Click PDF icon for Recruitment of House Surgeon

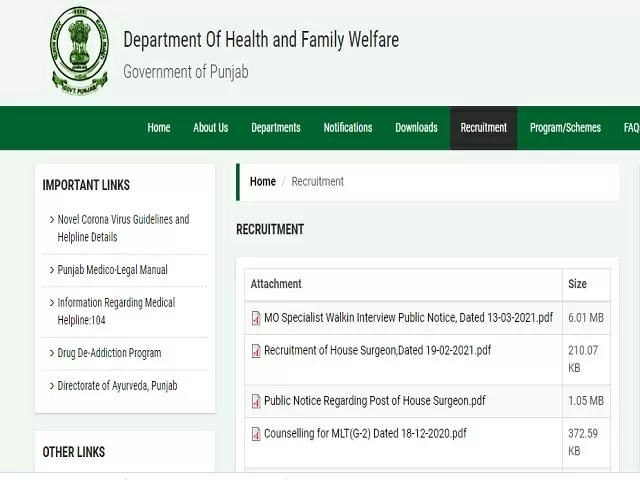point(256,351)
